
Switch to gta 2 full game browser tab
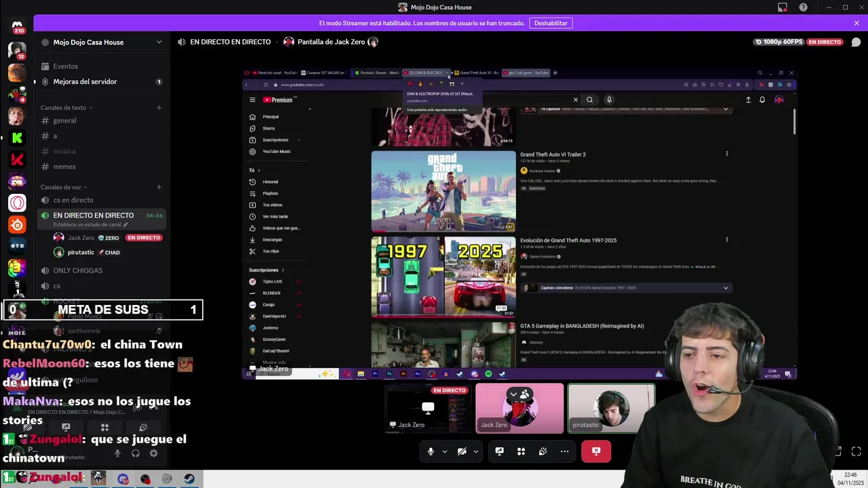coord(527,73)
